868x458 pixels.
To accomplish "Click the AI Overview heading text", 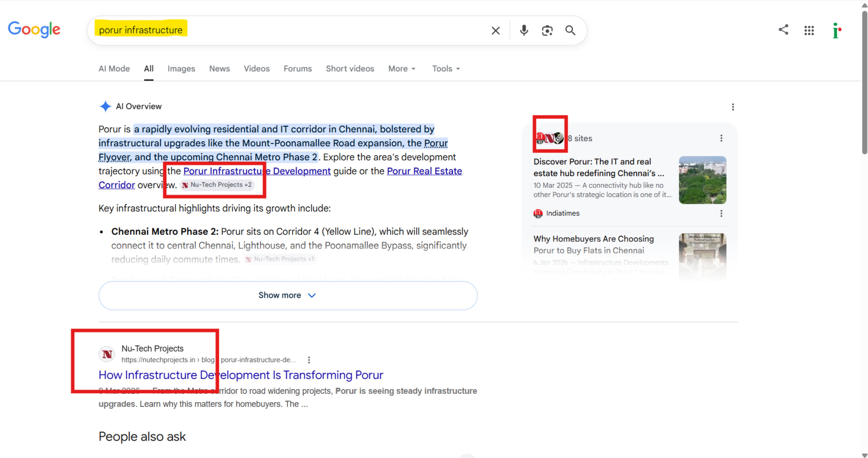I will pyautogui.click(x=138, y=106).
